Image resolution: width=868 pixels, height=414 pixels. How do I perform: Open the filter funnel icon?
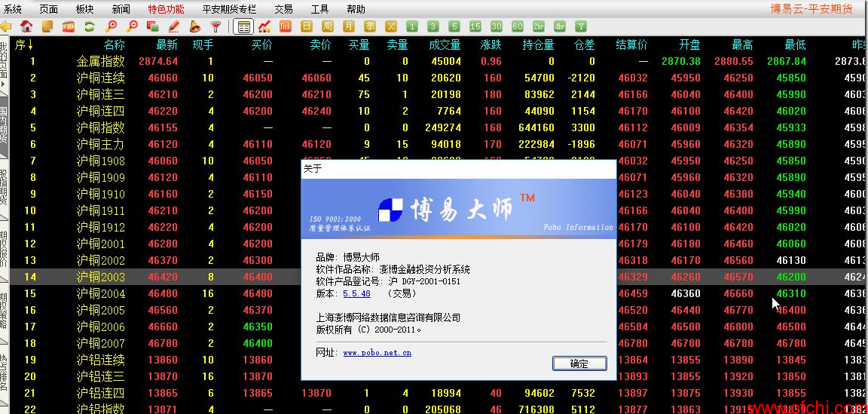click(216, 26)
